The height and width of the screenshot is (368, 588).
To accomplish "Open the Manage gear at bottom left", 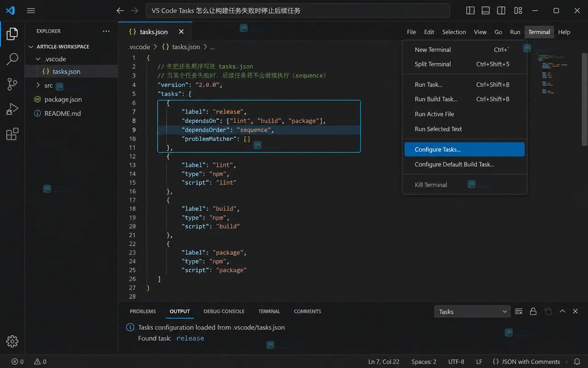I will [x=12, y=341].
